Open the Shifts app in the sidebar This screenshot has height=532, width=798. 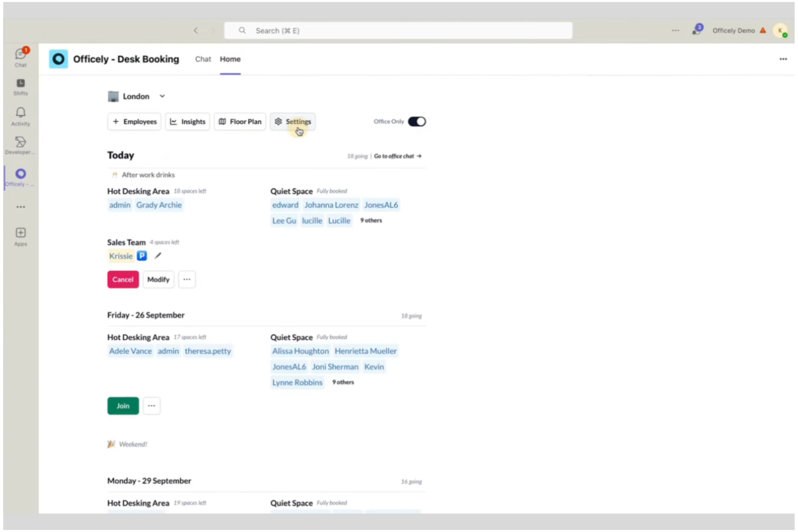click(x=20, y=87)
